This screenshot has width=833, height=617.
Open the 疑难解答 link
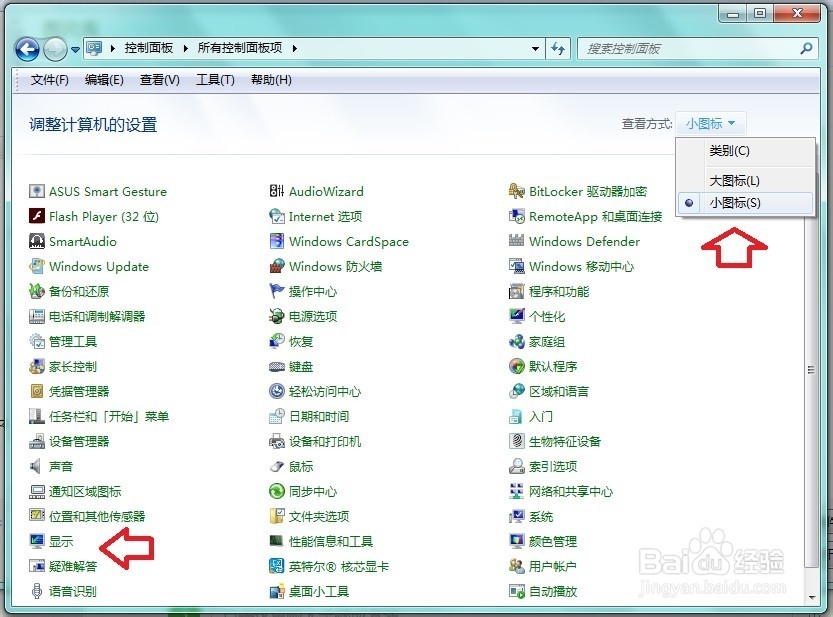[x=73, y=567]
